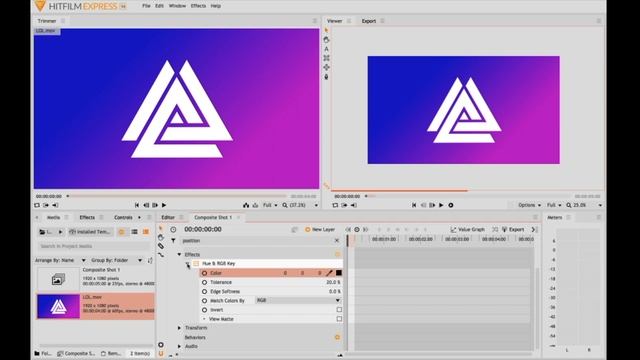
Task: Switch media panel to list view
Action: click(x=134, y=232)
